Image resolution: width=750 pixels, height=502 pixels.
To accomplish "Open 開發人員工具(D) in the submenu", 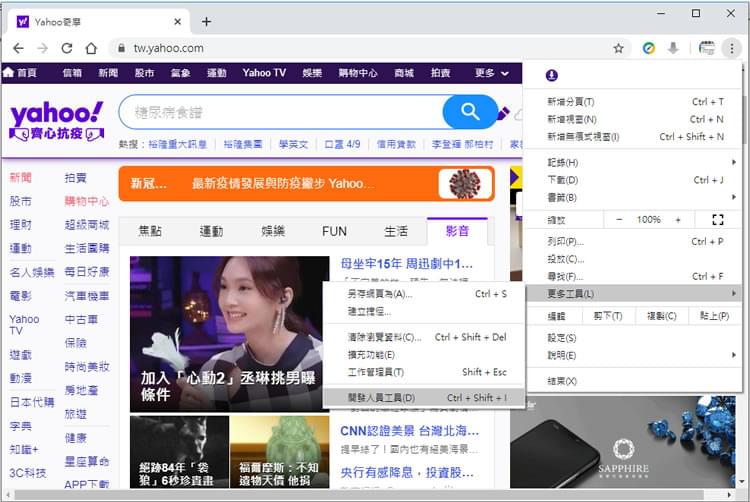I will point(424,397).
